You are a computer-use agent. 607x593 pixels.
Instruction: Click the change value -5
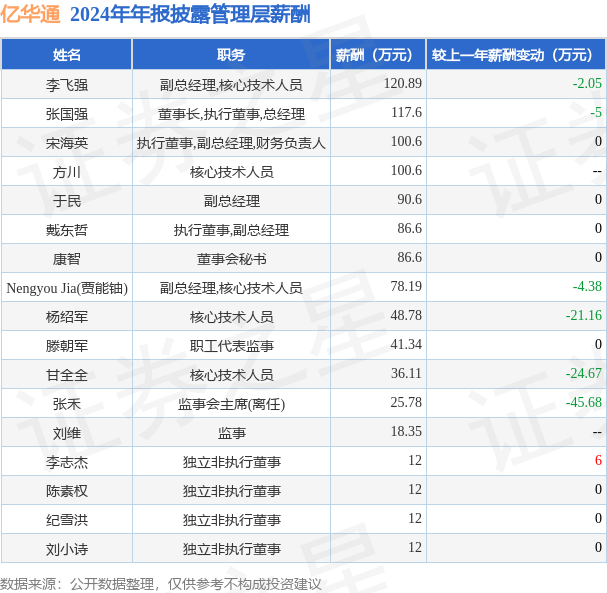click(596, 112)
